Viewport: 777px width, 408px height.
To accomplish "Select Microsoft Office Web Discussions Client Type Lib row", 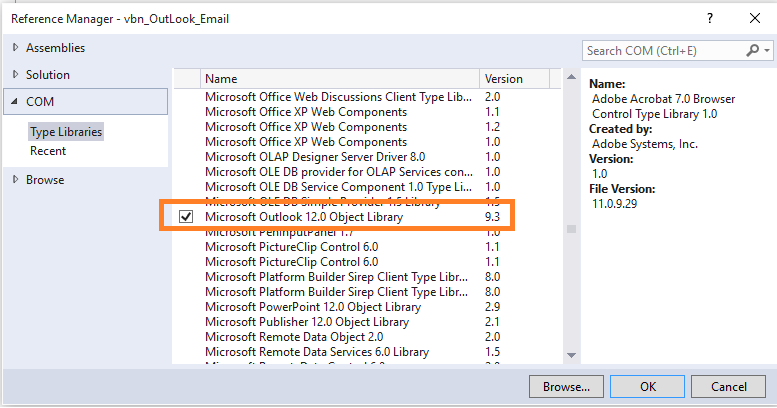I will (338, 97).
